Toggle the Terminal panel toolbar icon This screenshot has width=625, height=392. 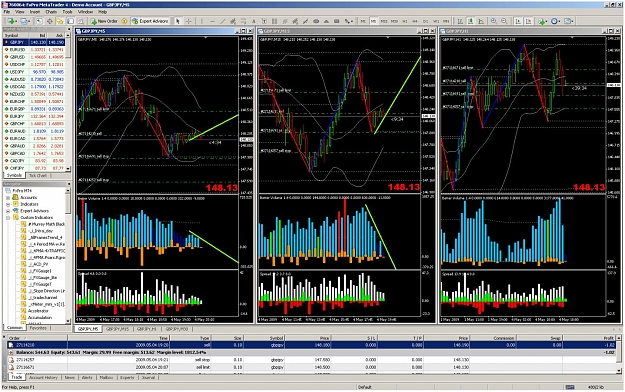click(70, 21)
